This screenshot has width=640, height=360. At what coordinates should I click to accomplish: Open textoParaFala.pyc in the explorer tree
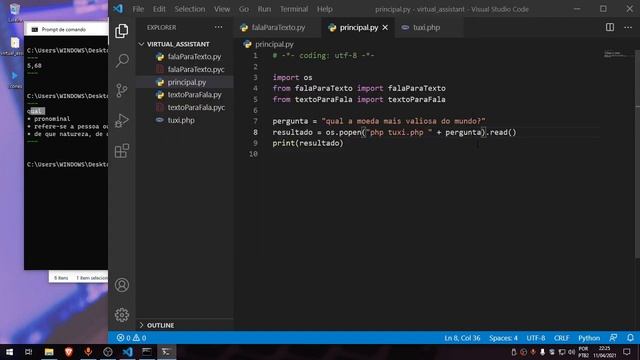coord(196,107)
